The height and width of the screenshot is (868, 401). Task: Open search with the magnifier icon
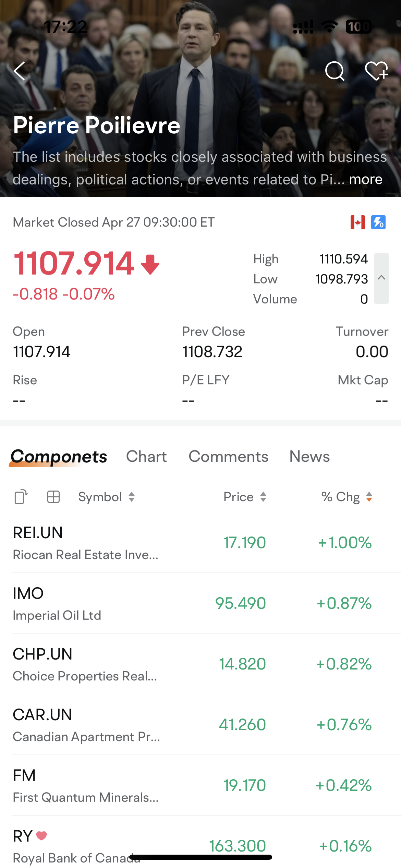[x=335, y=71]
